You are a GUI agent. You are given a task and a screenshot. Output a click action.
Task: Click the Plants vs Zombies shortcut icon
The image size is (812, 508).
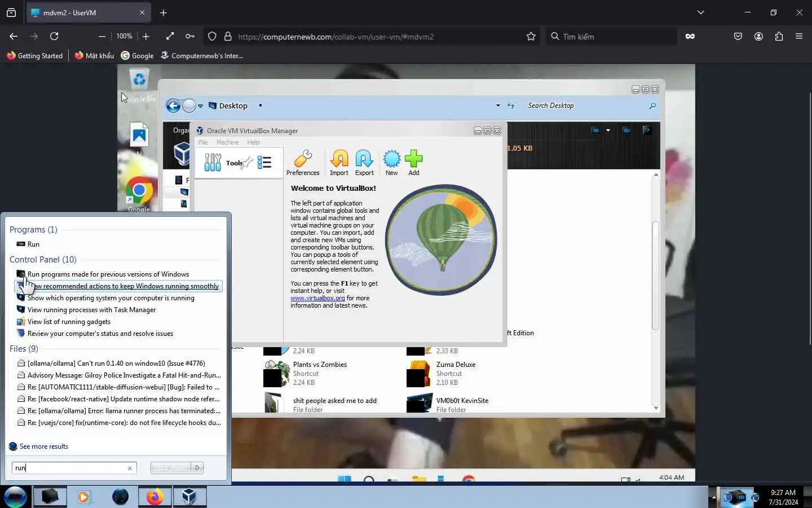[x=276, y=374]
